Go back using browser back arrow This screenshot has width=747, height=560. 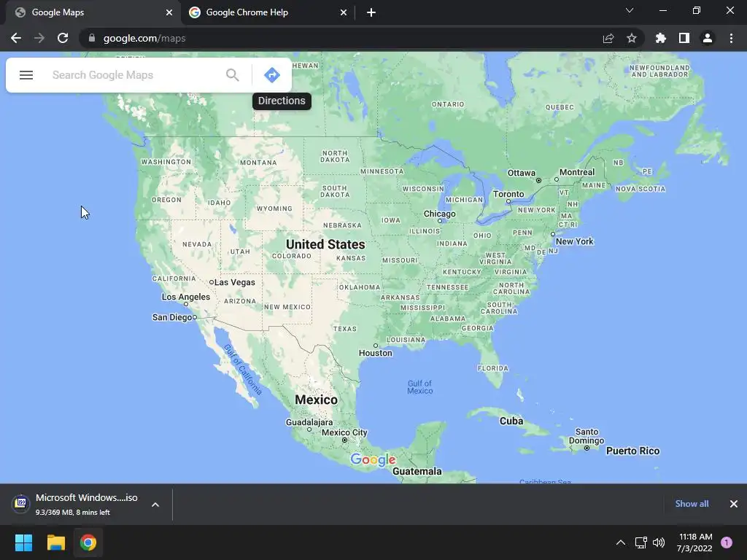[x=16, y=38]
